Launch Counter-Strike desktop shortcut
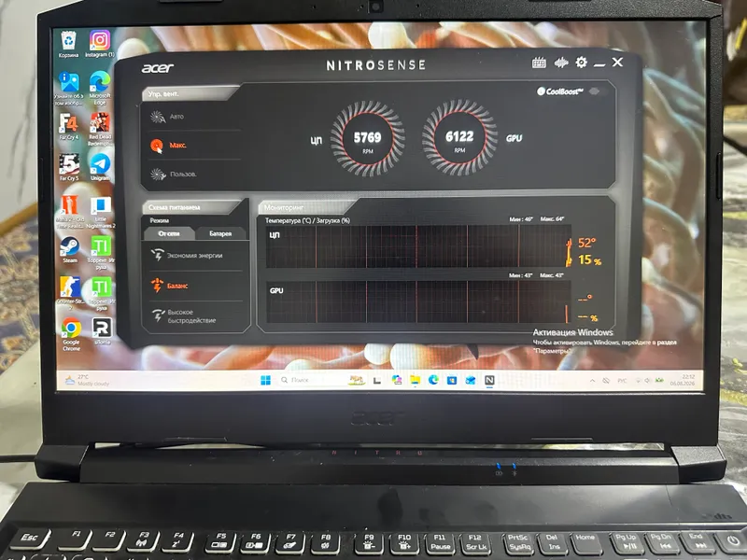 [71, 293]
